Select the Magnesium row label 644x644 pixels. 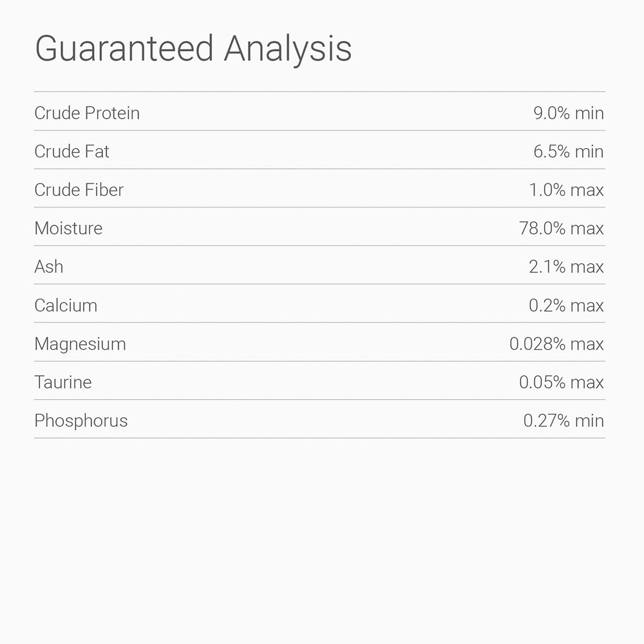click(x=80, y=344)
